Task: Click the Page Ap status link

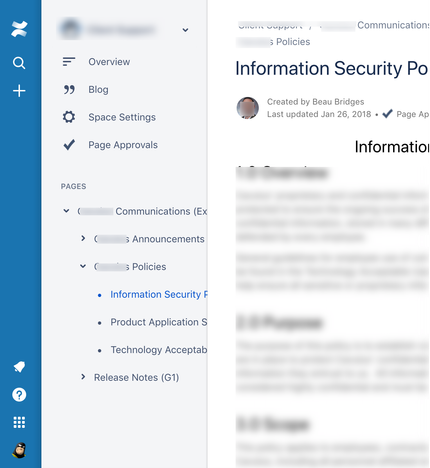Action: 413,114
